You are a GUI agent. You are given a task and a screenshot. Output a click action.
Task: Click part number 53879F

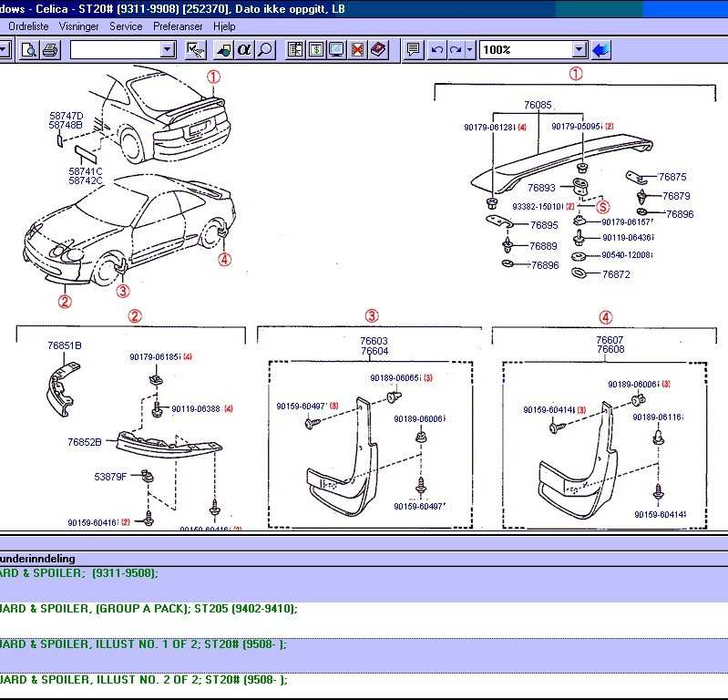(110, 477)
